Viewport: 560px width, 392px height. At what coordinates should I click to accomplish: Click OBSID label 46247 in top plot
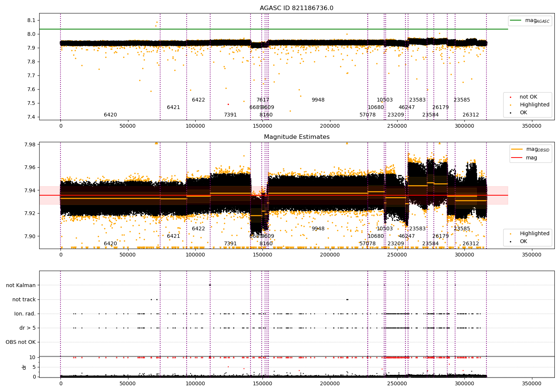tap(407, 108)
